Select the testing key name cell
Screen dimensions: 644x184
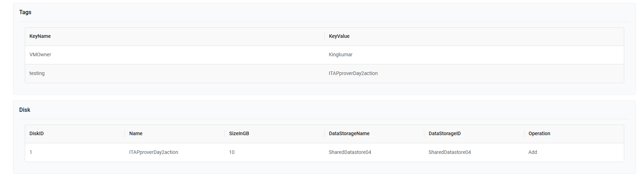(37, 73)
